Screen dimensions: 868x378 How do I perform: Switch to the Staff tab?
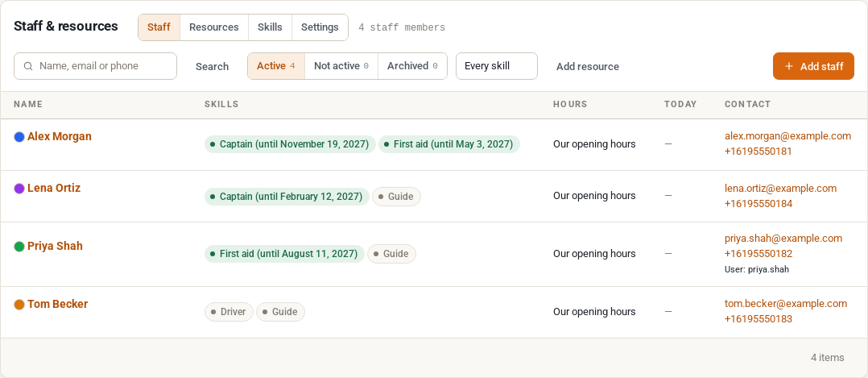[x=159, y=27]
